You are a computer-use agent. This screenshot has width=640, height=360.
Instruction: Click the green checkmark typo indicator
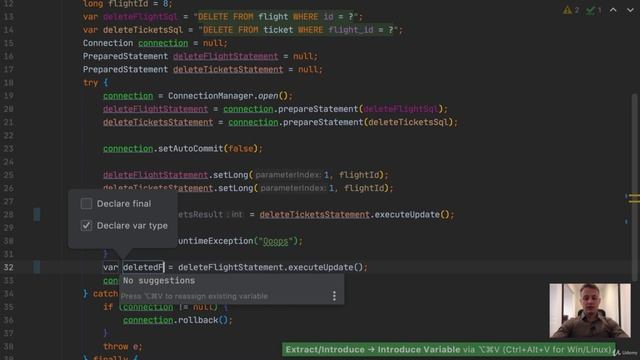click(x=593, y=10)
